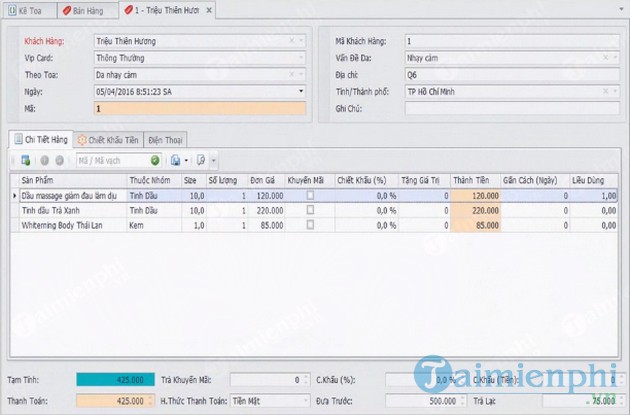Clear the Khách Hàng field with its X icon
Screen dimensions: 630x415
(292, 41)
